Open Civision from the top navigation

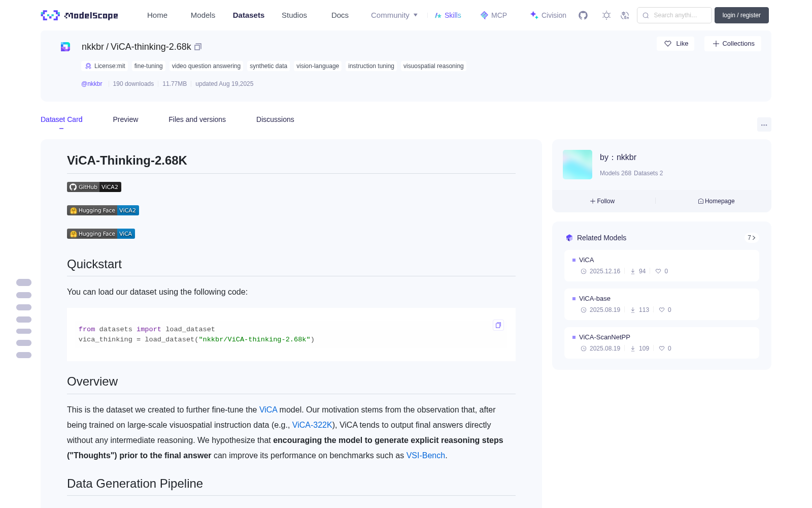tap(548, 15)
